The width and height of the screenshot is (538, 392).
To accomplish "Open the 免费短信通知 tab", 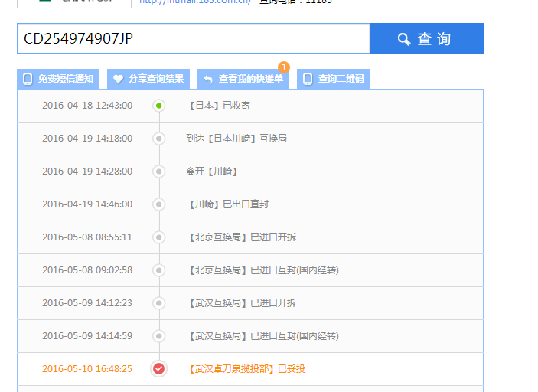I will [x=58, y=79].
